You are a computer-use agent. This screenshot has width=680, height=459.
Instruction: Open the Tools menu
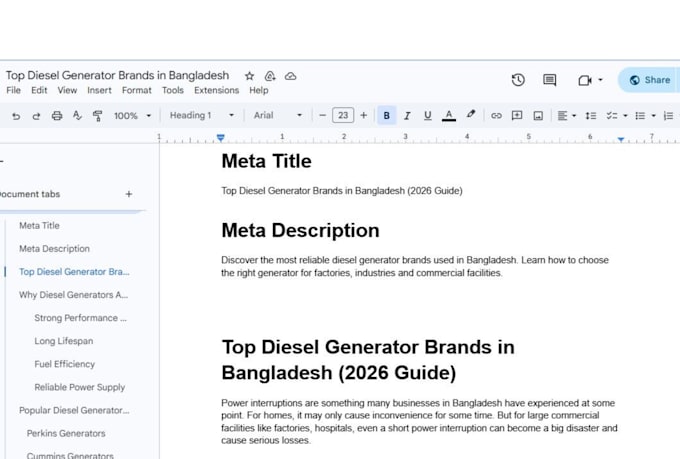click(x=173, y=90)
